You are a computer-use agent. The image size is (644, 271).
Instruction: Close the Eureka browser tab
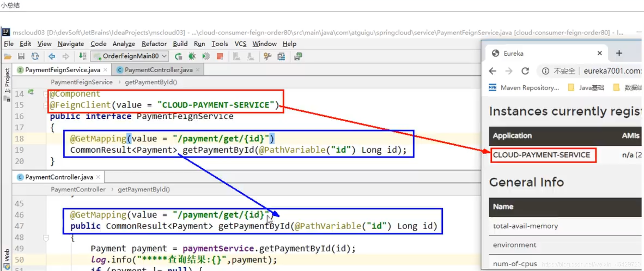pos(600,53)
